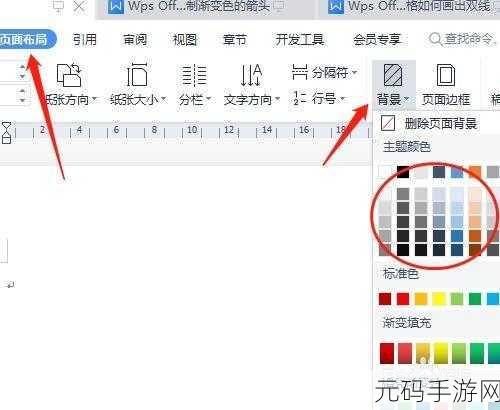Pick the light green standard color swatch

tap(457, 299)
